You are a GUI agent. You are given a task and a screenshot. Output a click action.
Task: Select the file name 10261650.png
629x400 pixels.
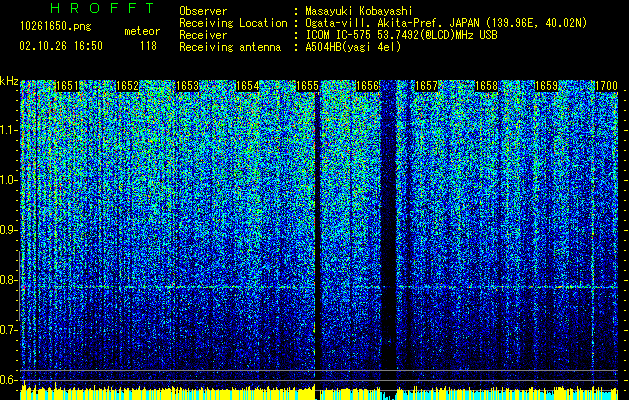click(x=56, y=27)
